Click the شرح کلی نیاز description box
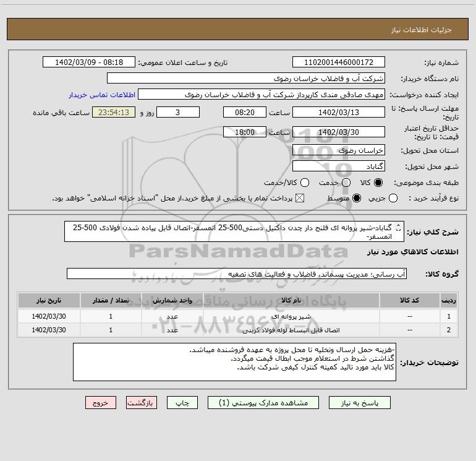 (x=234, y=231)
